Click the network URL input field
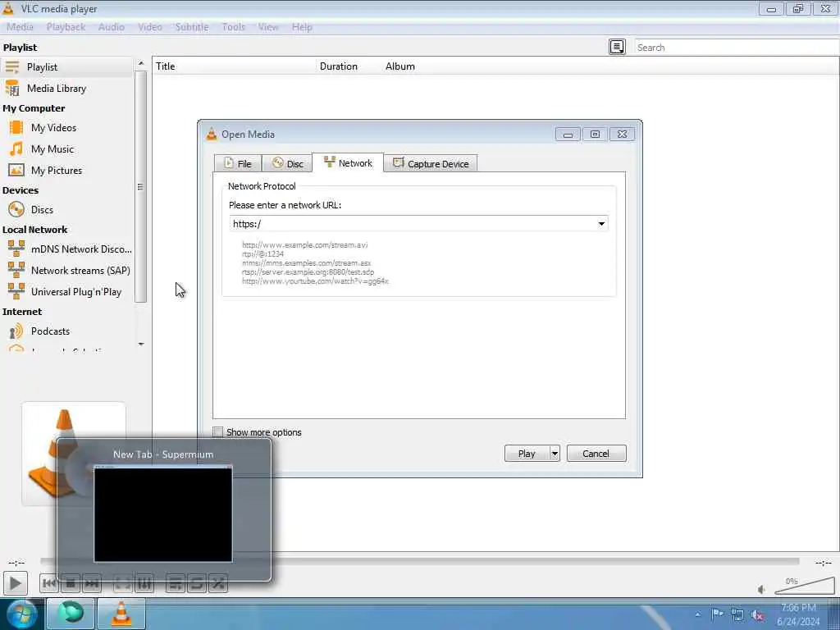Screen dimensions: 840x630 (x=413, y=224)
